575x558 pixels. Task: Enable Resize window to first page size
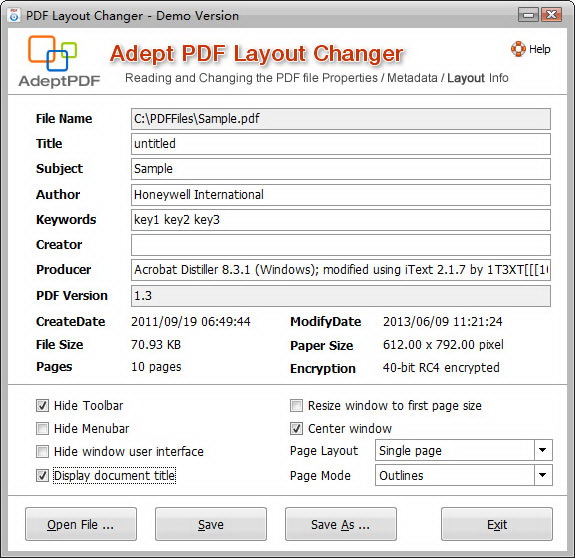point(296,405)
